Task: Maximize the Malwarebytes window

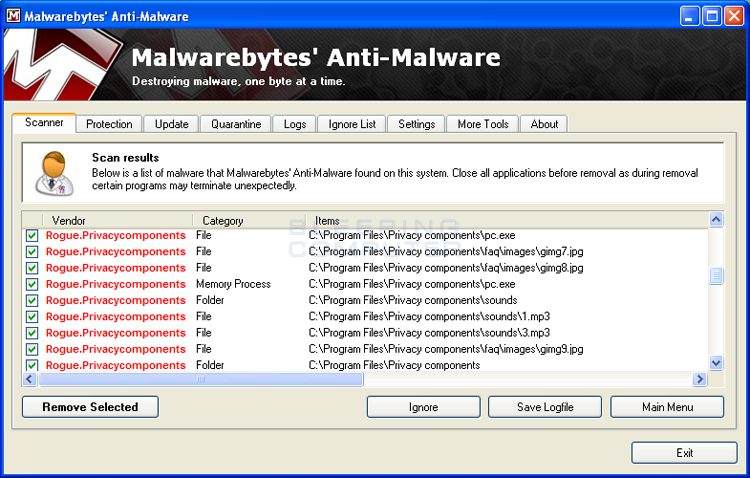Action: pyautogui.click(x=712, y=16)
